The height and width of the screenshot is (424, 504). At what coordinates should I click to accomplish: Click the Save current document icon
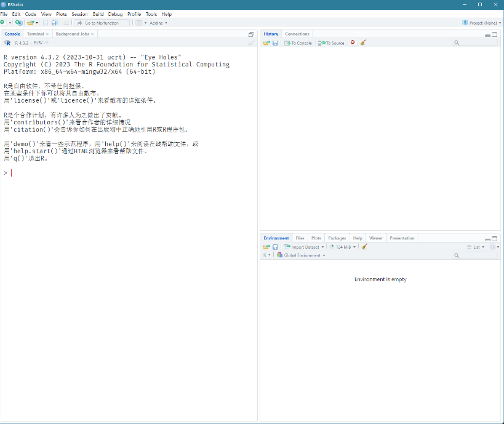coord(46,23)
